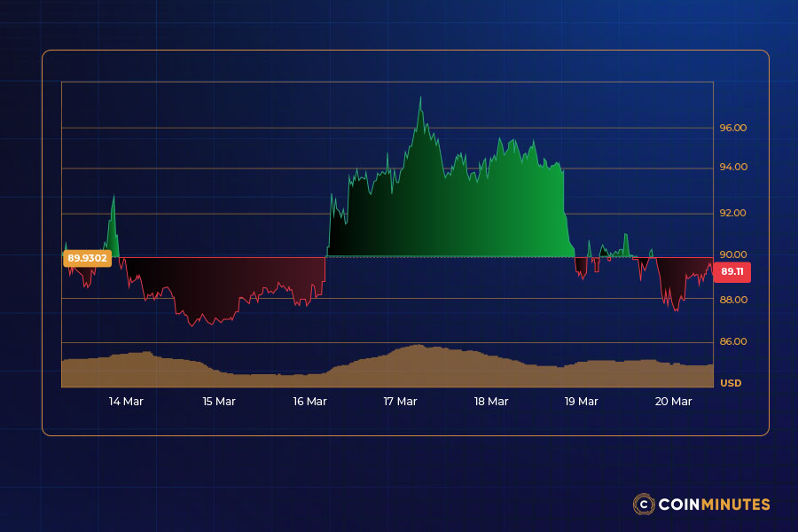Click the chart's highest green peak
The height and width of the screenshot is (532, 798).
point(421,98)
